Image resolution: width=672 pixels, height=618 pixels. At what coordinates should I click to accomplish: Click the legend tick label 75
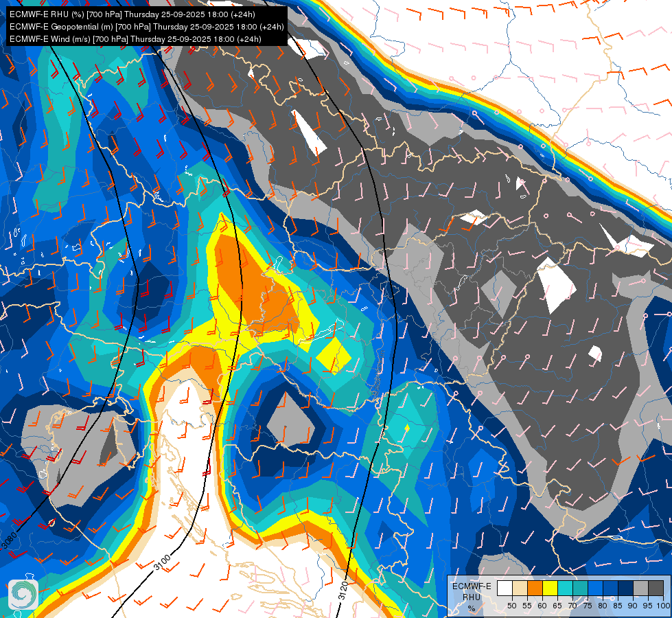[x=588, y=606]
